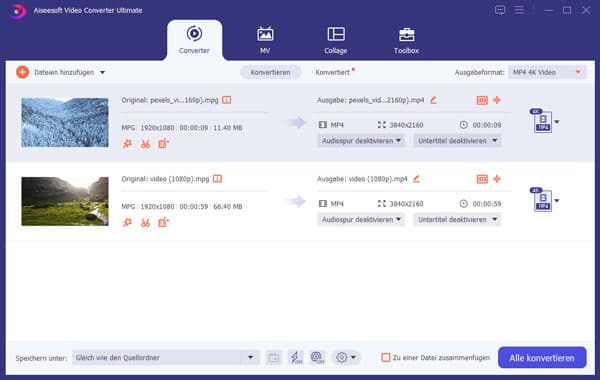Open the Toolbox tab
The width and height of the screenshot is (600, 380).
click(406, 40)
